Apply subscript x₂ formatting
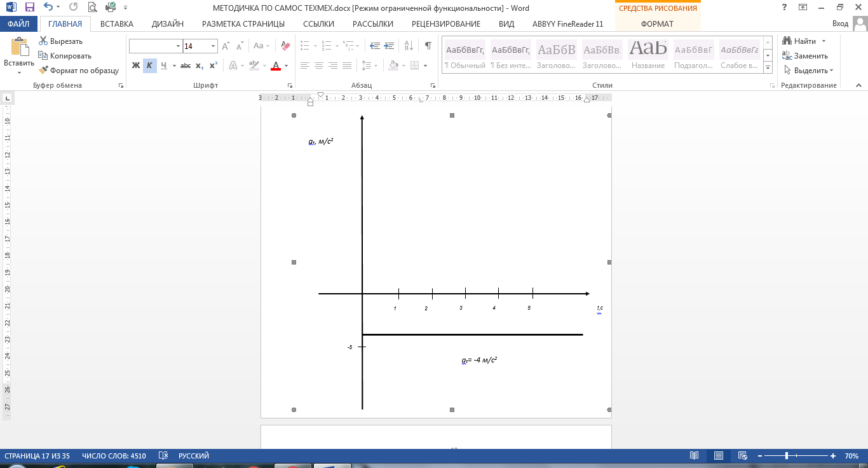 [200, 65]
